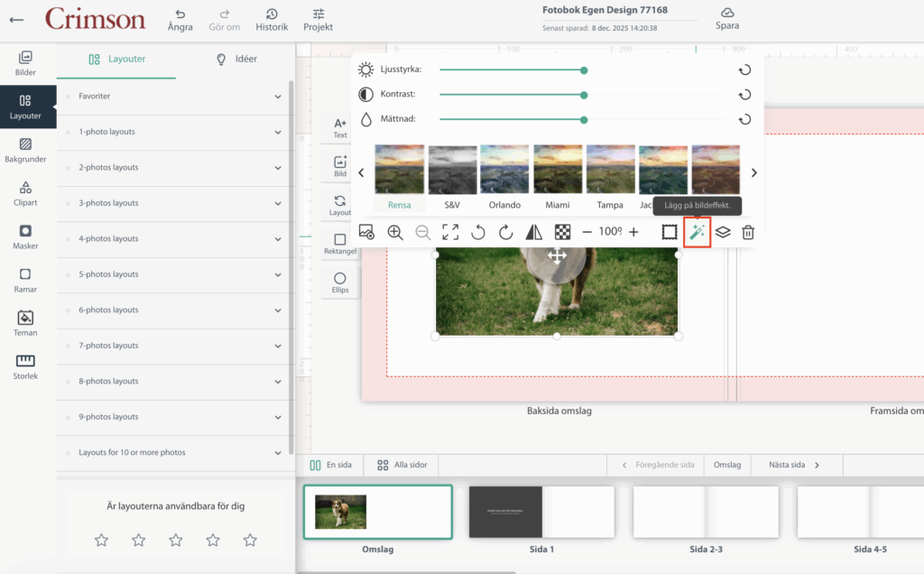Switch to the Idéer tab
The width and height of the screenshot is (924, 574).
pos(236,59)
